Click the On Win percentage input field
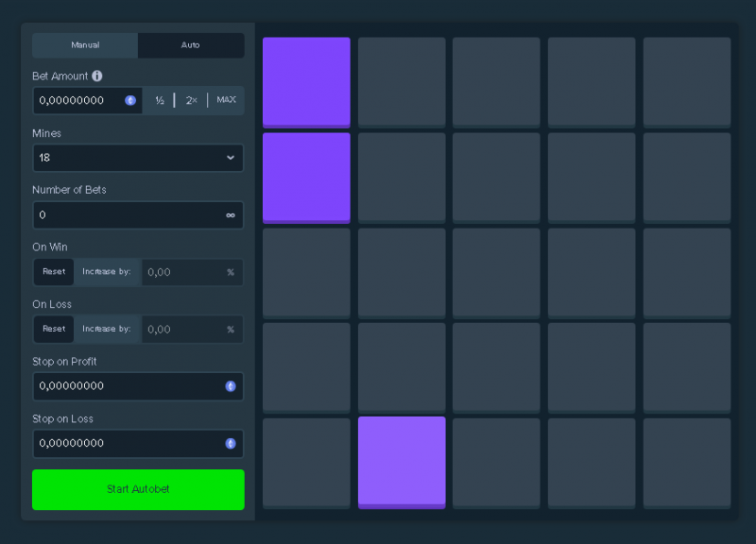 (192, 272)
